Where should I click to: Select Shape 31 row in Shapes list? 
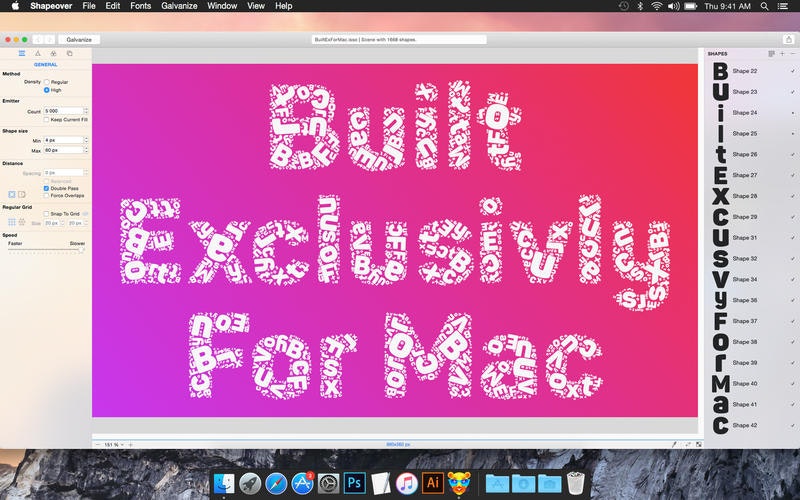[752, 238]
